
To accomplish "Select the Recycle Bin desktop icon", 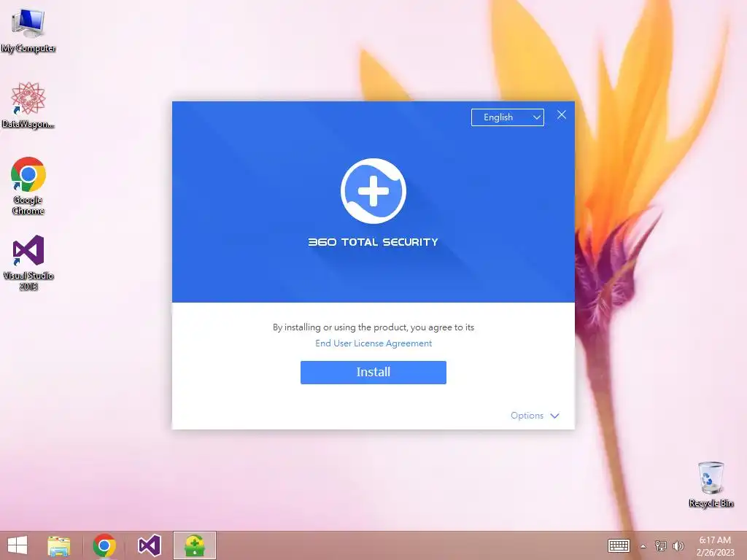I will [x=711, y=484].
